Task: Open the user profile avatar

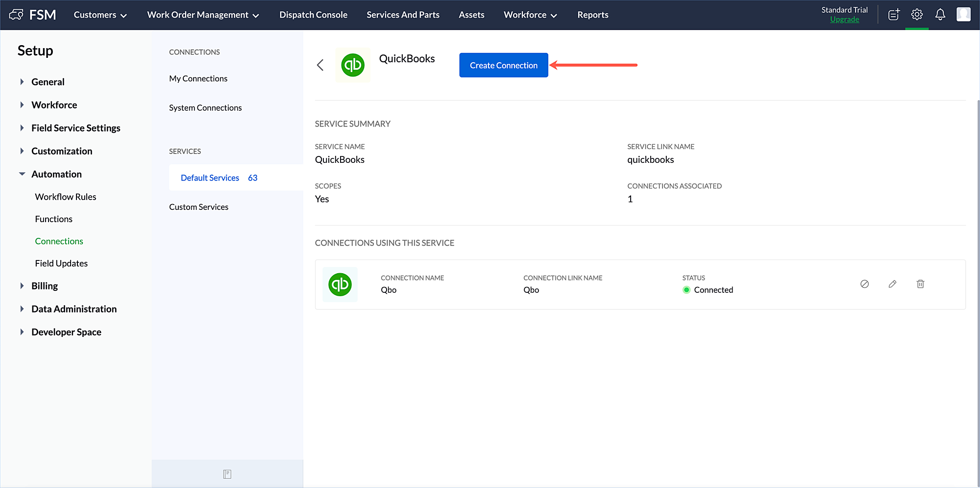Action: click(963, 15)
